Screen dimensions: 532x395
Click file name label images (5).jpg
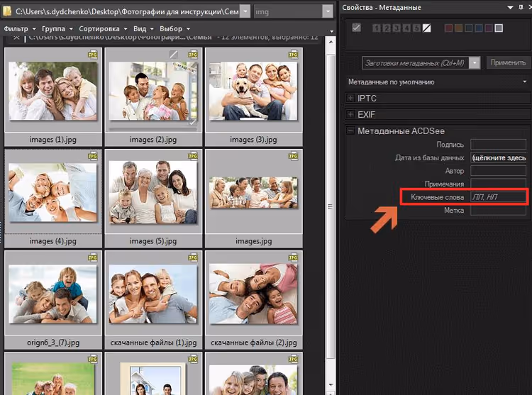(x=153, y=241)
